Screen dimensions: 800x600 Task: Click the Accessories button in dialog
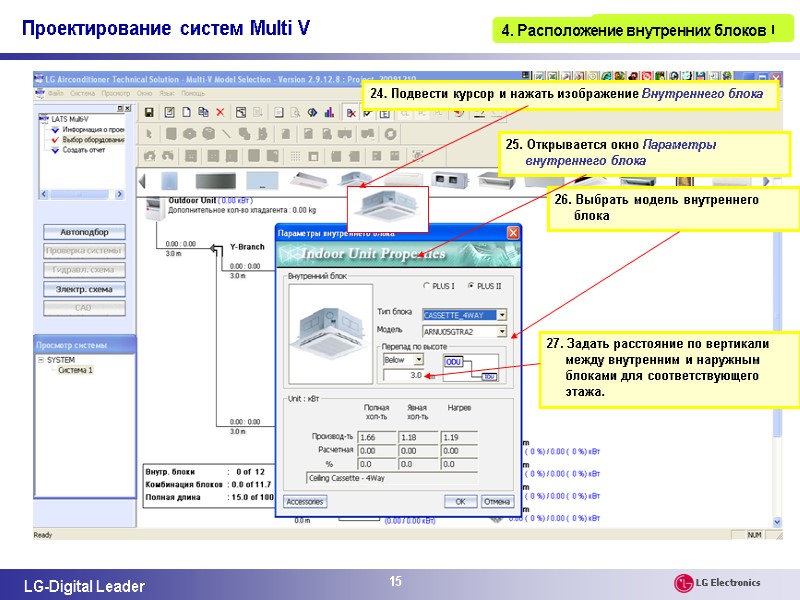pos(305,502)
